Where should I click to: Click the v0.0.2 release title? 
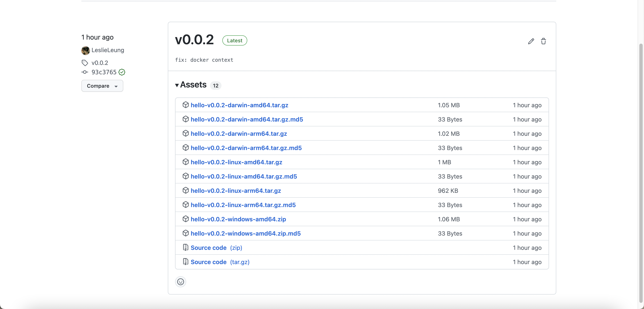point(194,40)
